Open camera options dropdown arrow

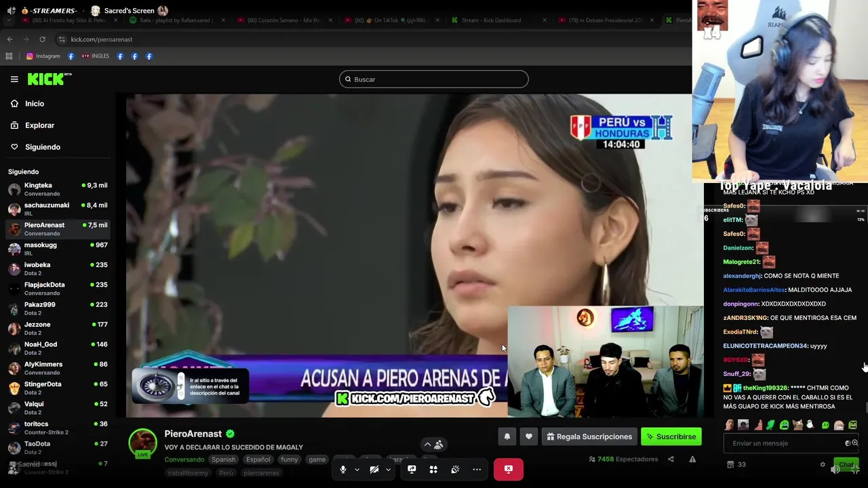click(388, 469)
